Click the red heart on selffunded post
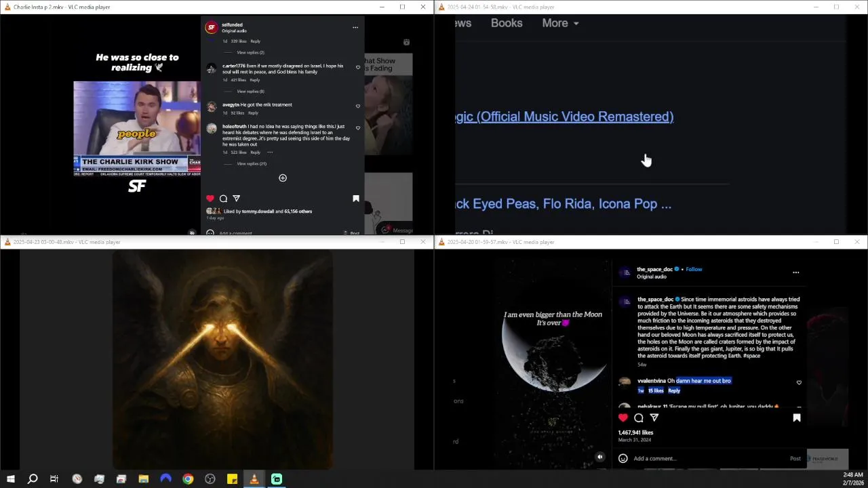The width and height of the screenshot is (868, 488). tap(210, 199)
